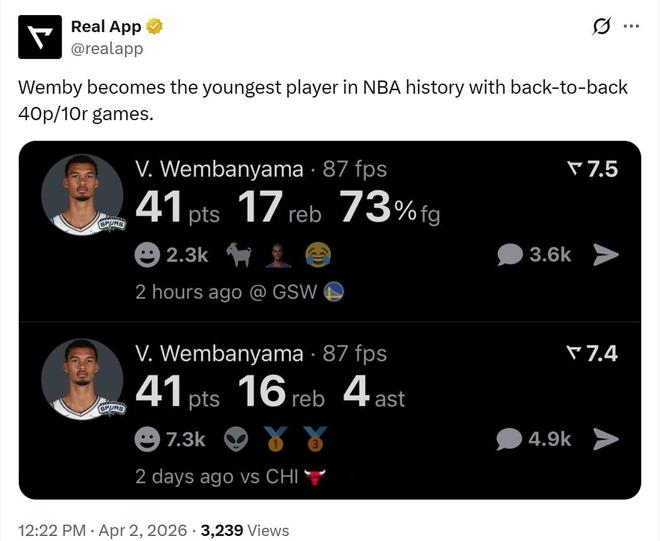Open Wembanyama headshot in CHI game card
Viewport: 660px width, 541px height.
[x=82, y=379]
